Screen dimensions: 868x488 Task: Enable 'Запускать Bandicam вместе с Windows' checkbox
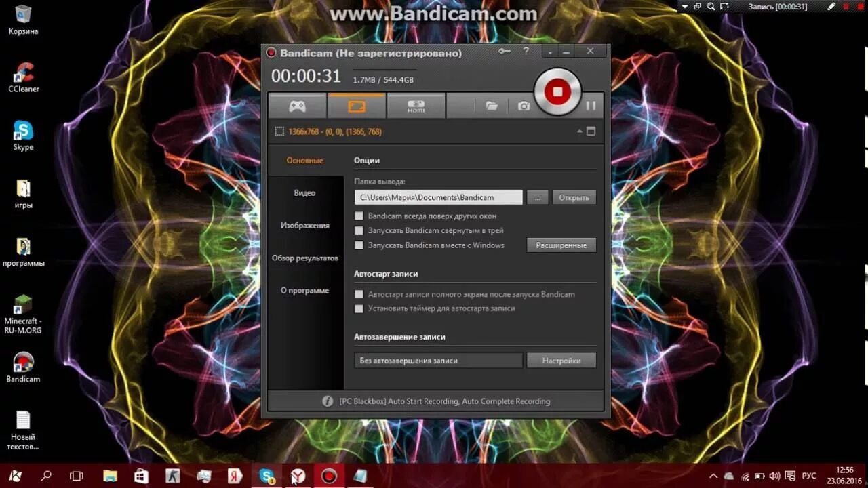(359, 245)
